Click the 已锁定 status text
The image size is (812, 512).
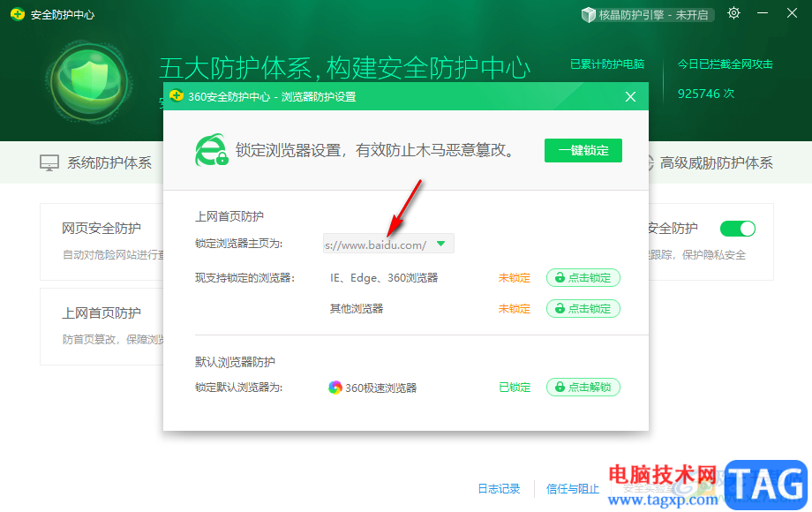pos(515,388)
